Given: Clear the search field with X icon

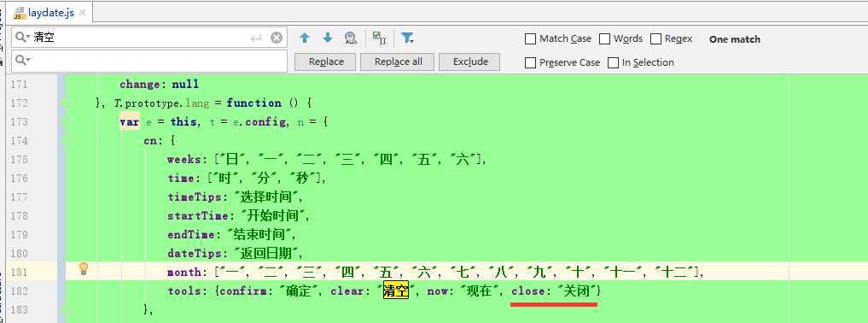Looking at the screenshot, I should [277, 38].
